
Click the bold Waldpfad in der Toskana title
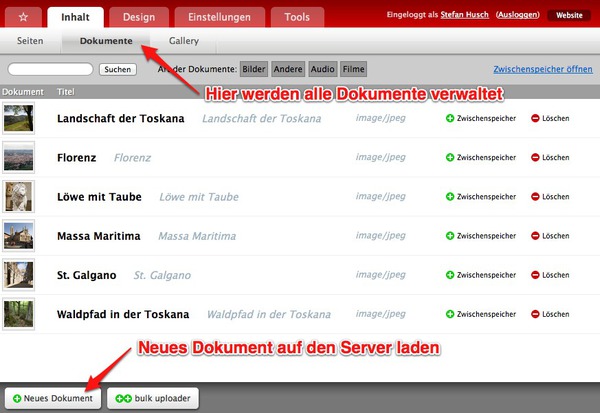pos(123,314)
